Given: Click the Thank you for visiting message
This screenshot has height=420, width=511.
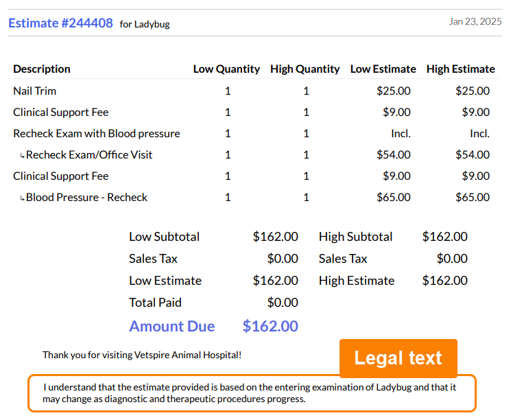Looking at the screenshot, I should [x=142, y=355].
